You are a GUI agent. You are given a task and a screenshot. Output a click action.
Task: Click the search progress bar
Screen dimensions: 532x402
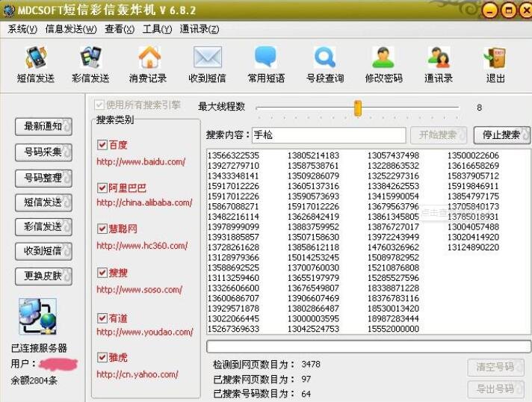pyautogui.click(x=368, y=347)
